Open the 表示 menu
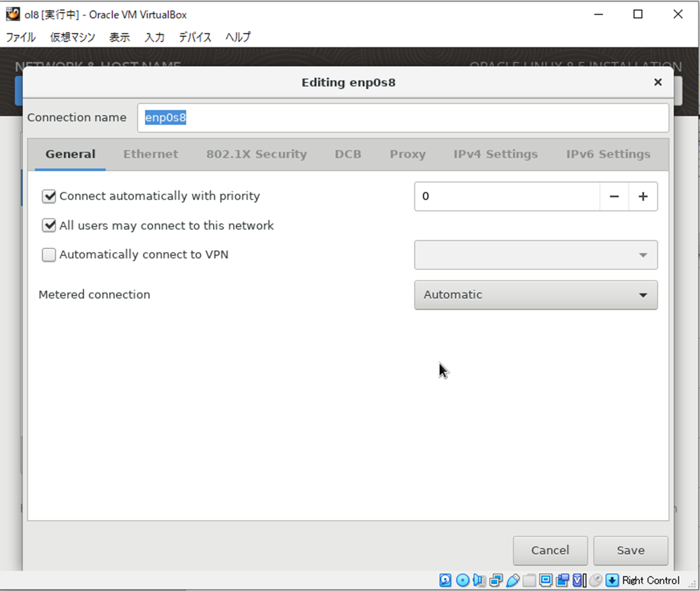Viewport: 700px width, 591px height. point(120,37)
